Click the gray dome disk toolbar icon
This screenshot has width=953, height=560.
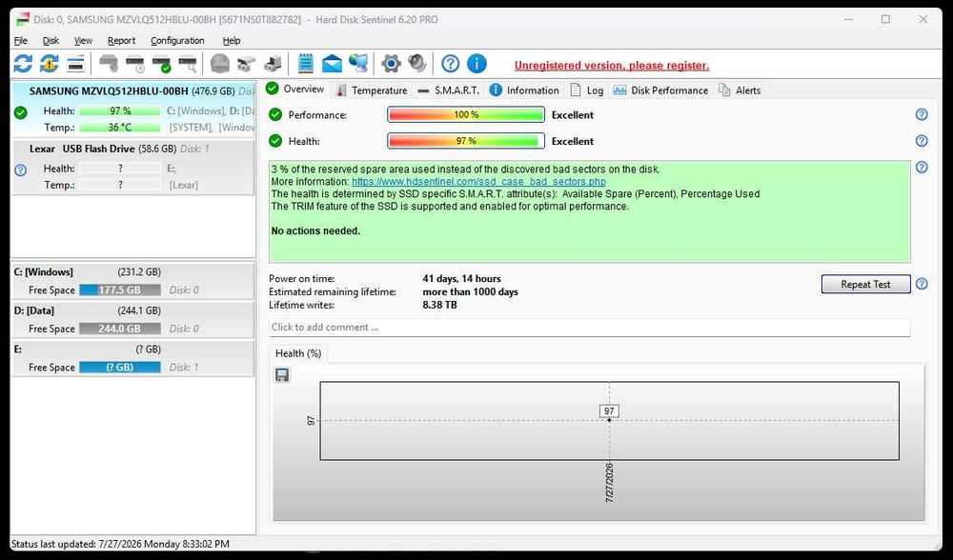tap(220, 63)
